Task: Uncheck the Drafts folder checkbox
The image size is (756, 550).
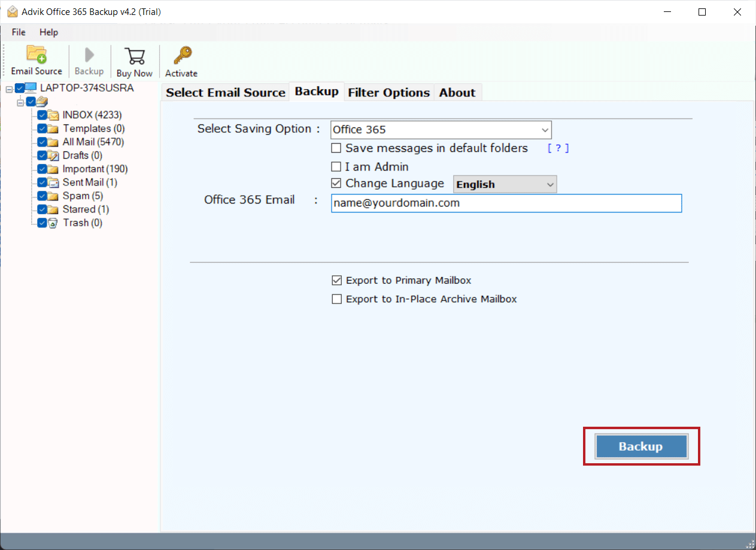Action: 42,156
